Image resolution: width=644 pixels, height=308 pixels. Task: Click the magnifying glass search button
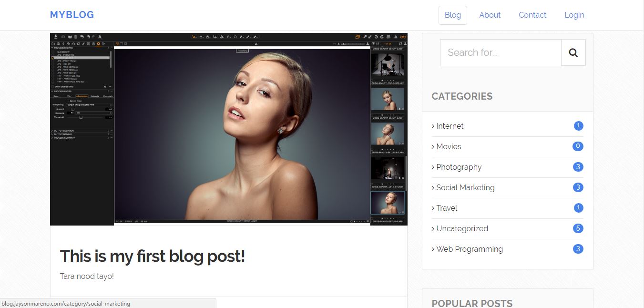coord(573,53)
